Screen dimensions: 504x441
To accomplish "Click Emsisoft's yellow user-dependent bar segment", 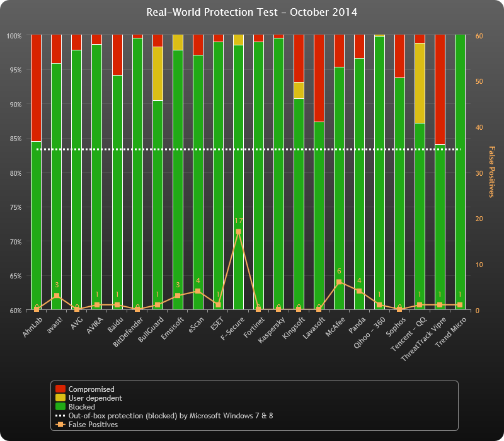I will pyautogui.click(x=178, y=42).
